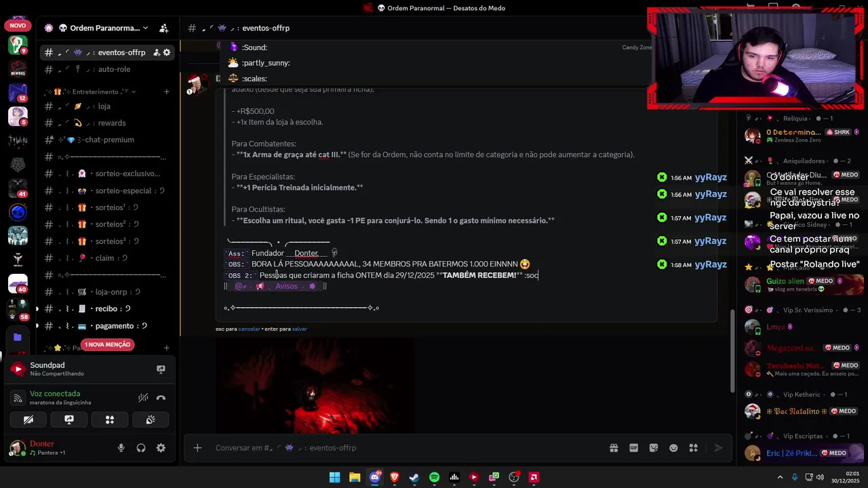
Task: Open the taskbar clock and date
Action: (x=847, y=477)
